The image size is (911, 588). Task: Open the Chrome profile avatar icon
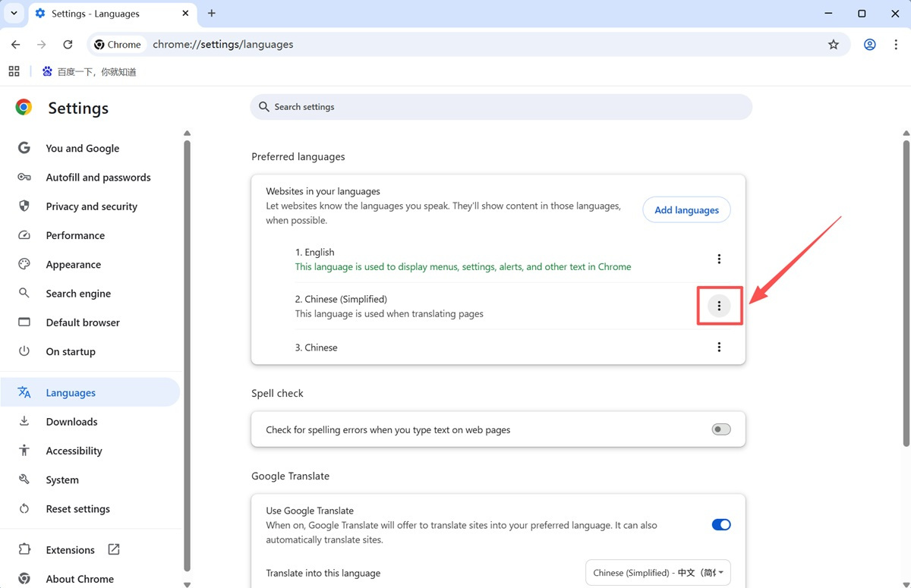[869, 45]
